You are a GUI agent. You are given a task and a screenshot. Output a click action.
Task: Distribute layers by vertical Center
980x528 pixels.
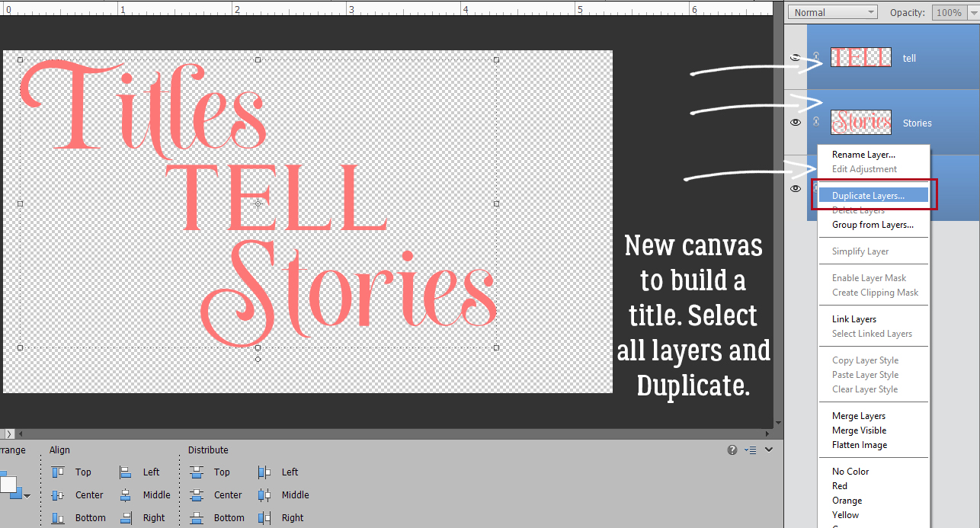pos(216,495)
